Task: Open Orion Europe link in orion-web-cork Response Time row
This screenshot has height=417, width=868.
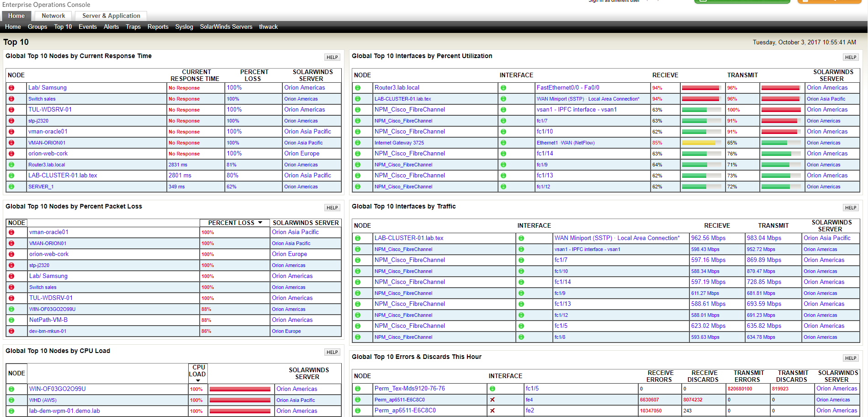Action: pos(302,154)
